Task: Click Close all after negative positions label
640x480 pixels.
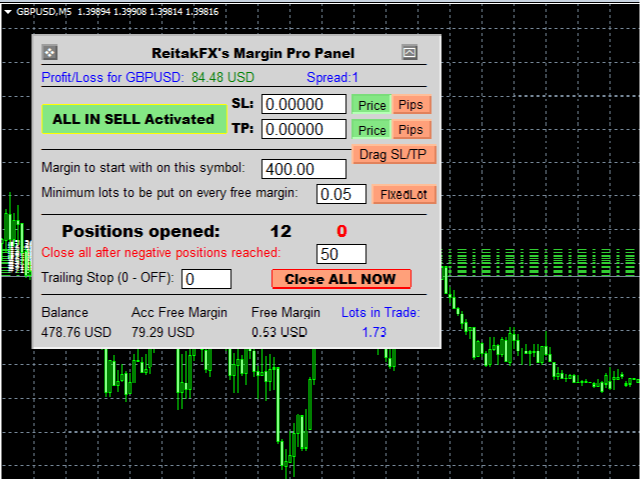Action: pyautogui.click(x=161, y=253)
